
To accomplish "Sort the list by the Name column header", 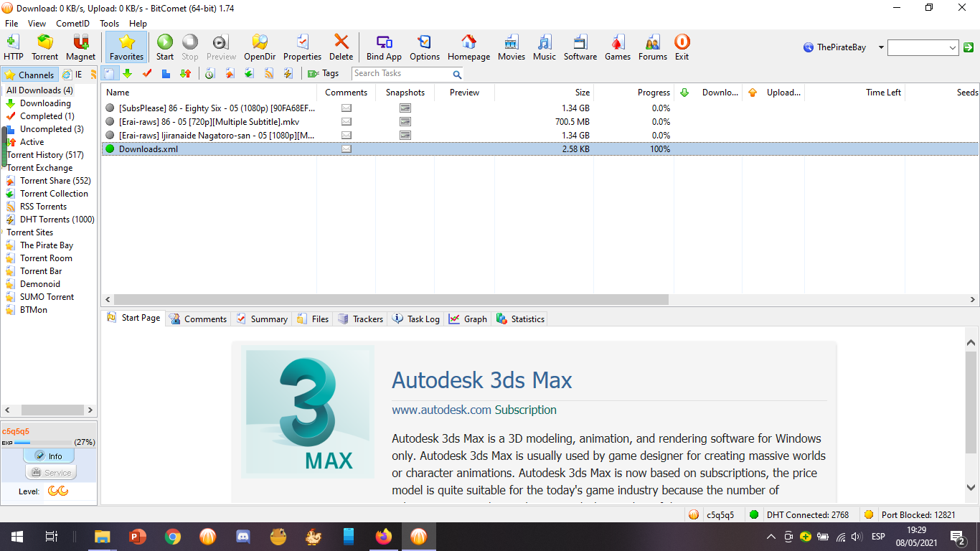I will pyautogui.click(x=209, y=93).
